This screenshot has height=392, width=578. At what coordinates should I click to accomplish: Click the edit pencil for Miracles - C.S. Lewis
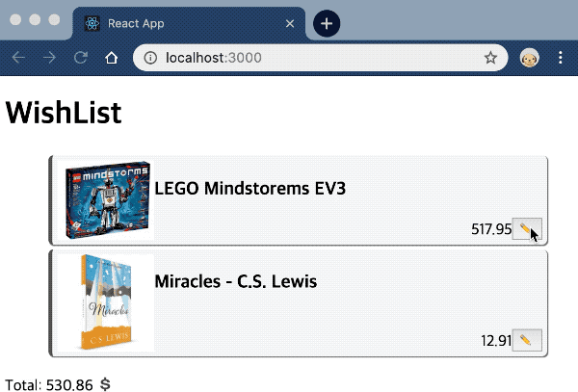click(526, 340)
